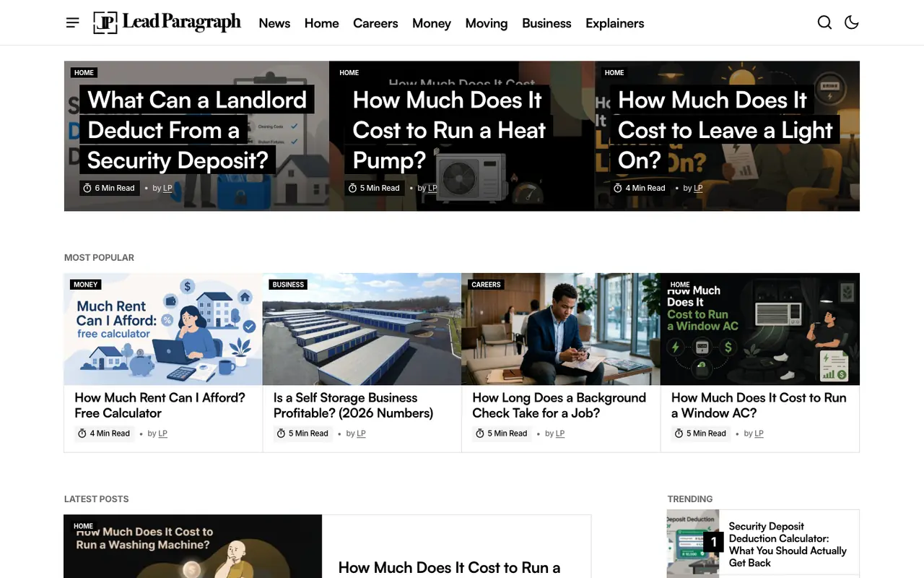Click LP author under self storage card

tap(361, 433)
